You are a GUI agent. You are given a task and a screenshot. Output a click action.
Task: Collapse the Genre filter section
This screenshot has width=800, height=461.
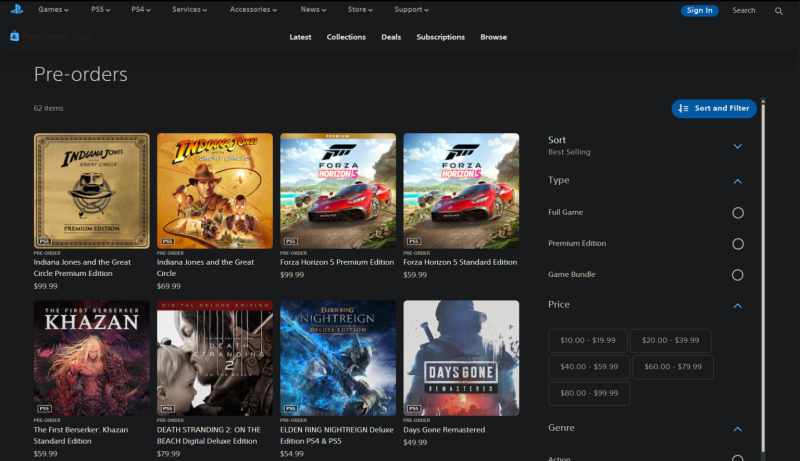tap(738, 429)
